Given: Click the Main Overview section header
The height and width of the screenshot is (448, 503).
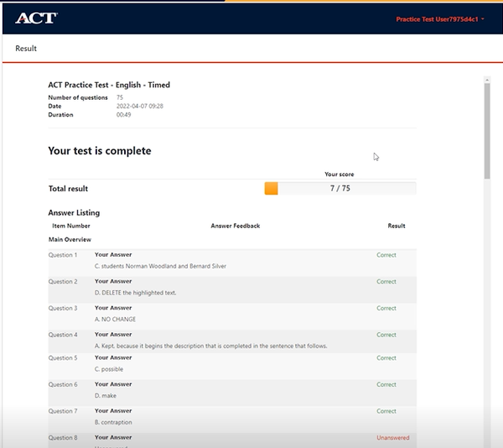Looking at the screenshot, I should [68, 239].
